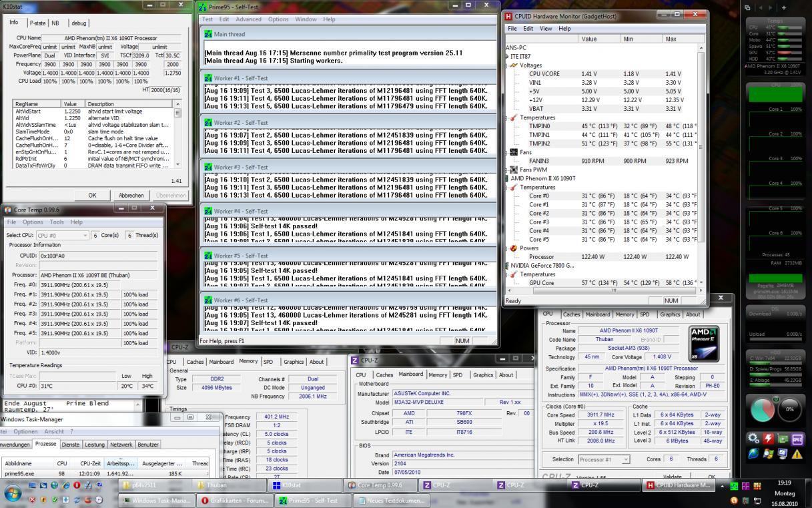Viewport: 812px width, 508px height.
Task: Click the clock showing 19:19 in the taskbar
Action: [x=785, y=481]
